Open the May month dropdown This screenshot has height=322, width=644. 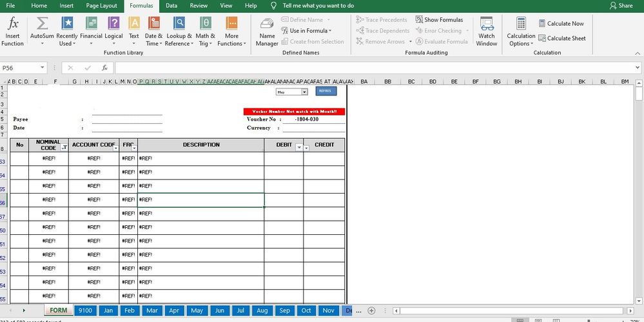(x=304, y=92)
